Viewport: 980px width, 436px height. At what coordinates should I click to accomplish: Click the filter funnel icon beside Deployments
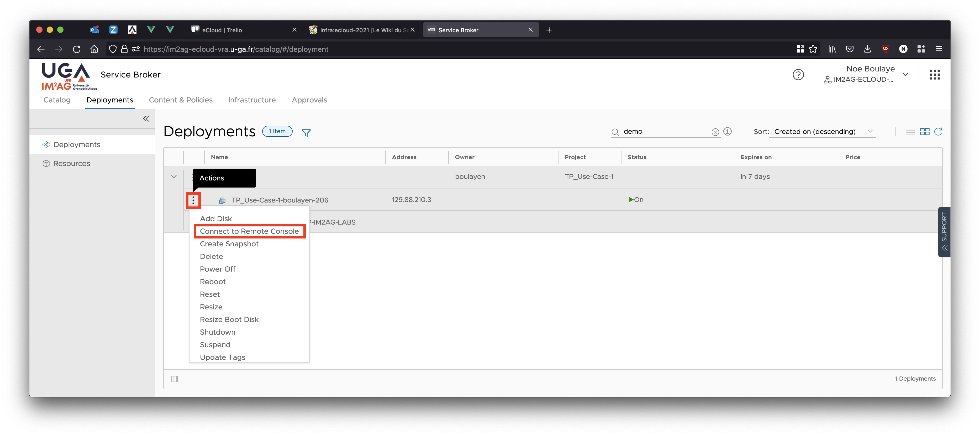[x=306, y=133]
